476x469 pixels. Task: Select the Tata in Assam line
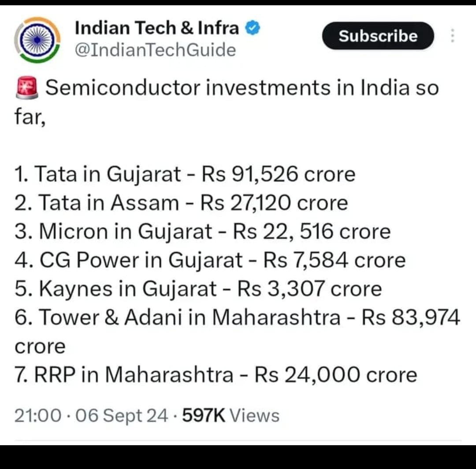(x=181, y=203)
